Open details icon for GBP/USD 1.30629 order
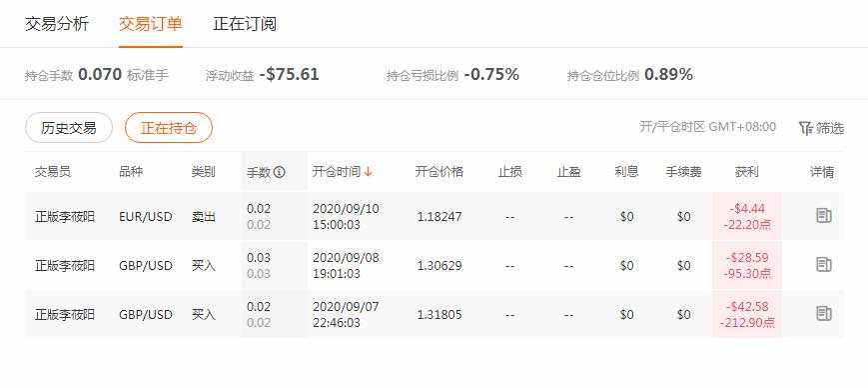 click(x=824, y=264)
